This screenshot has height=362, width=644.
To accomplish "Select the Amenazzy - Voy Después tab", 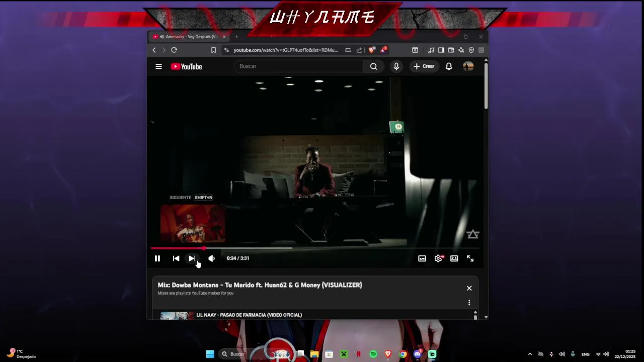I will pos(189,37).
